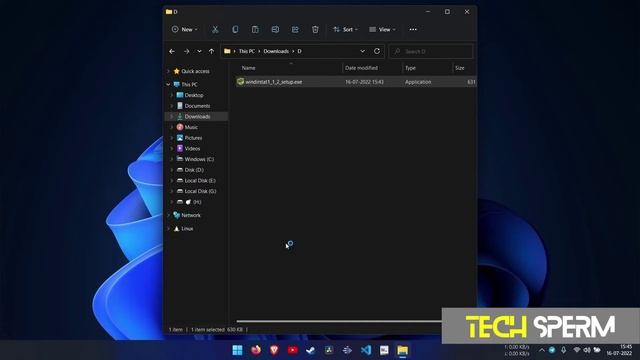The image size is (640, 360).
Task: Sort by the Size column header
Action: [460, 68]
